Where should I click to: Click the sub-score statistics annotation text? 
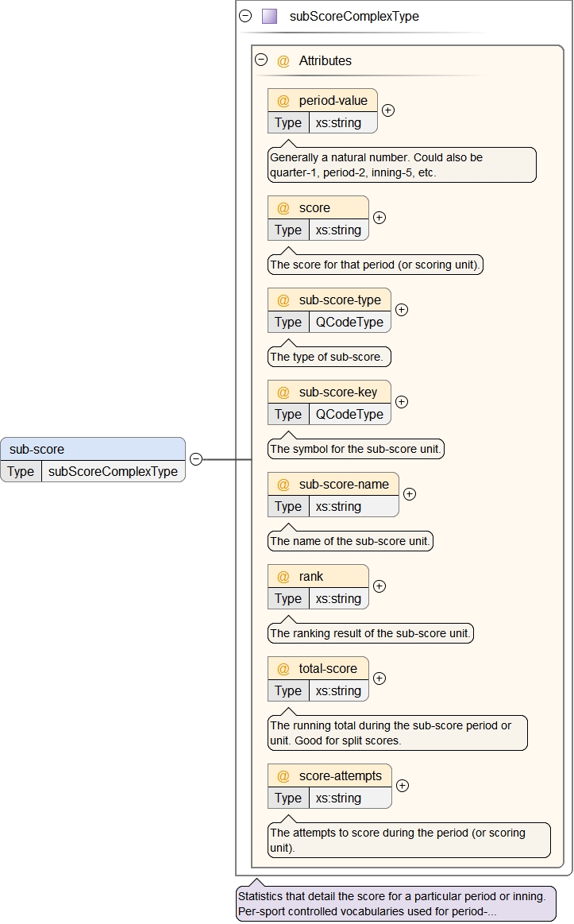click(x=391, y=903)
